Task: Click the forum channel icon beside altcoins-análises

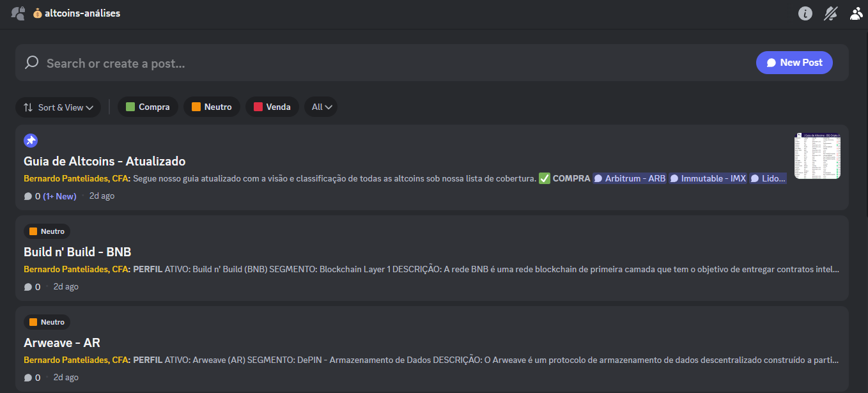Action: point(18,13)
